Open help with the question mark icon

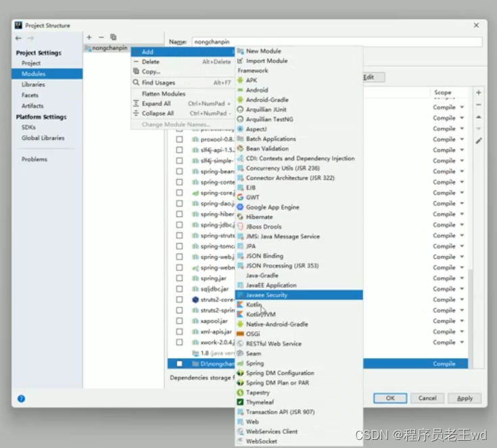pyautogui.click(x=21, y=399)
